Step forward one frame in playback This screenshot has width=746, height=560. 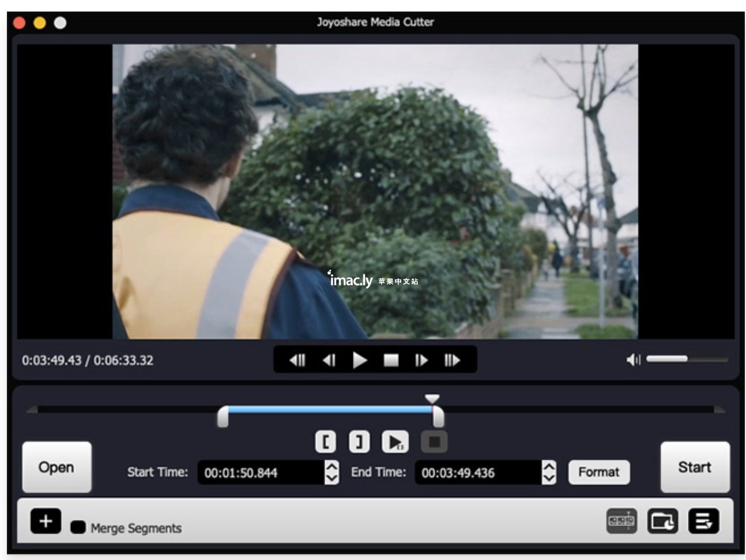tap(421, 361)
